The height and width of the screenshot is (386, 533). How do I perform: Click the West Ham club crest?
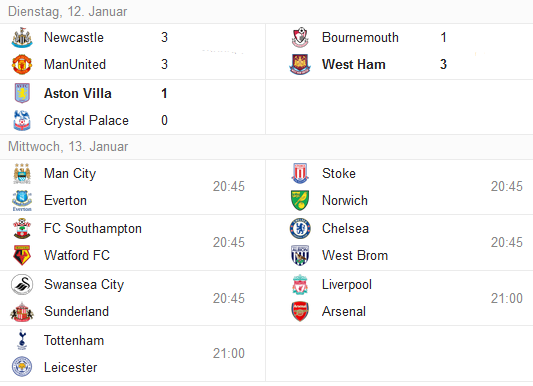pos(300,64)
